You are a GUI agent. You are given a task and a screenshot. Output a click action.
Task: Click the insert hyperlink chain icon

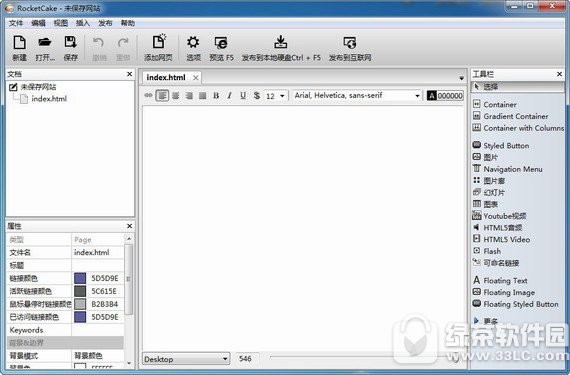[x=148, y=96]
